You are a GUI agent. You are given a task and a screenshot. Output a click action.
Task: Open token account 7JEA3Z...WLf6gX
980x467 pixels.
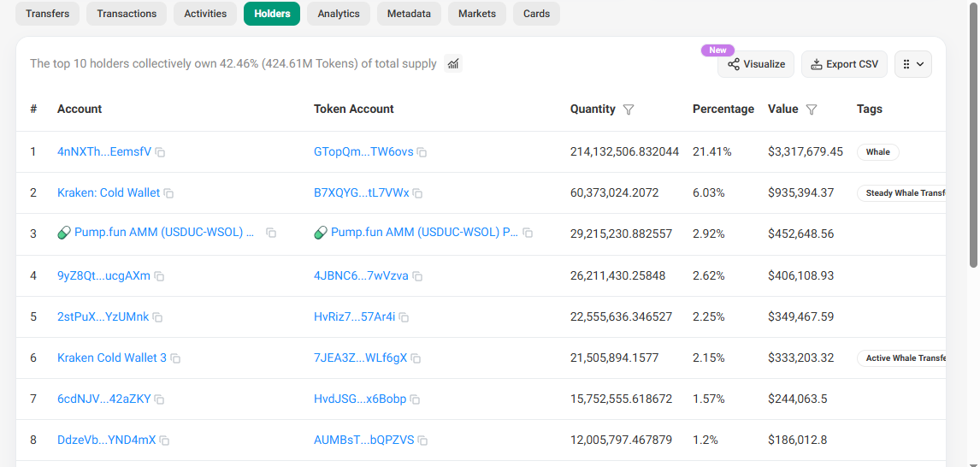(x=361, y=358)
